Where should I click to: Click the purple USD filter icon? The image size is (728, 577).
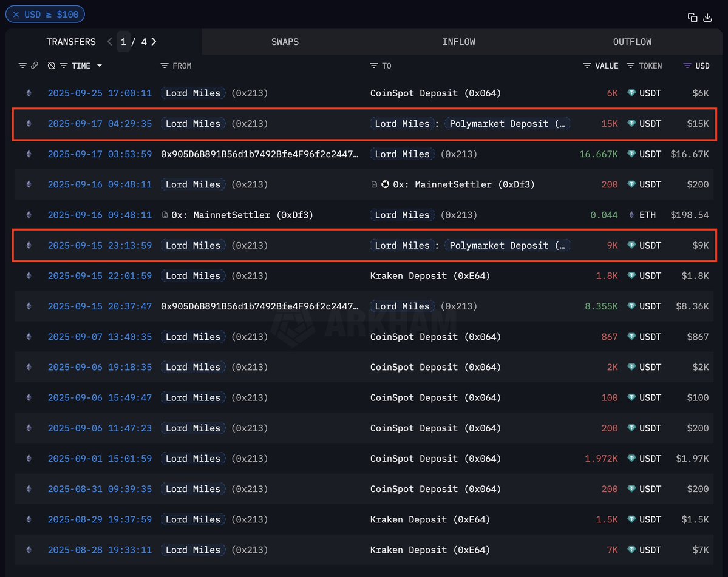687,66
